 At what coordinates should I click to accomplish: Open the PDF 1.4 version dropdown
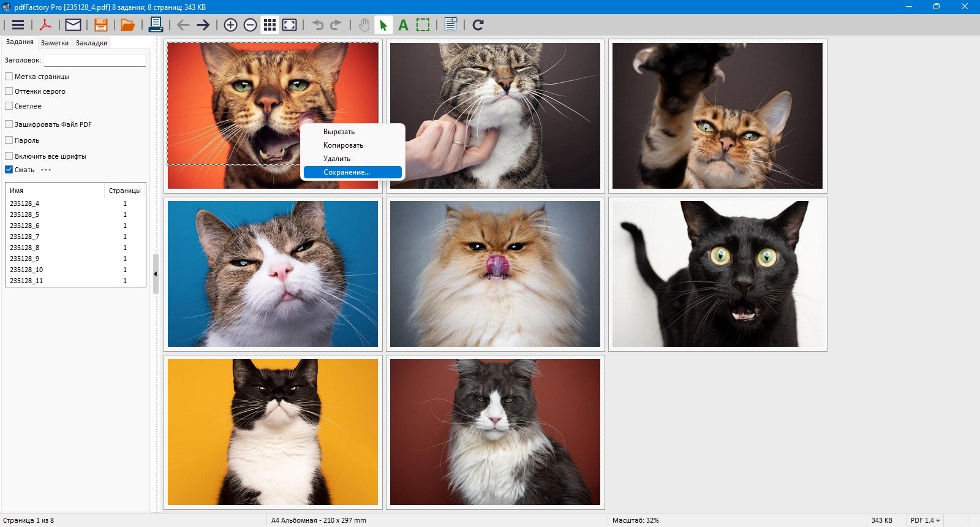[925, 520]
